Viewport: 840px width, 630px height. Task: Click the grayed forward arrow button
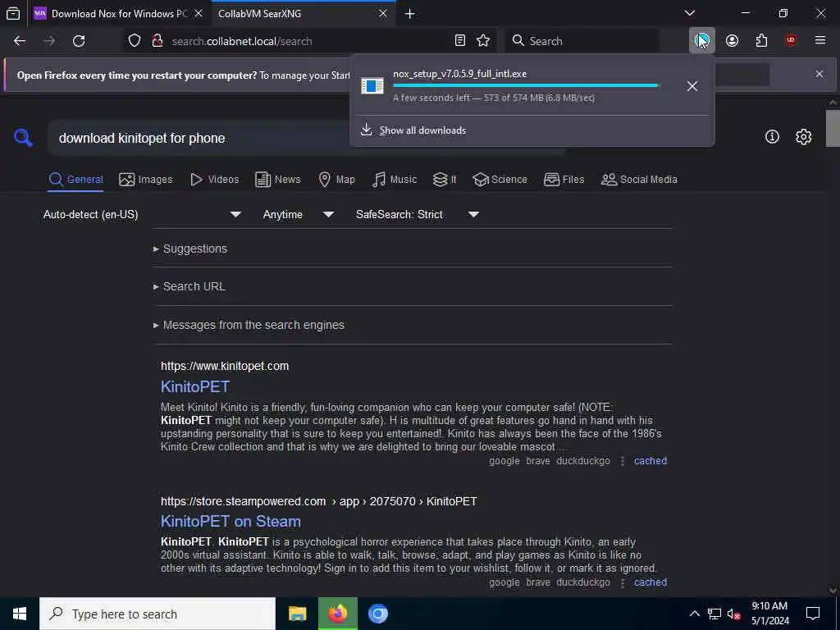[x=49, y=41]
